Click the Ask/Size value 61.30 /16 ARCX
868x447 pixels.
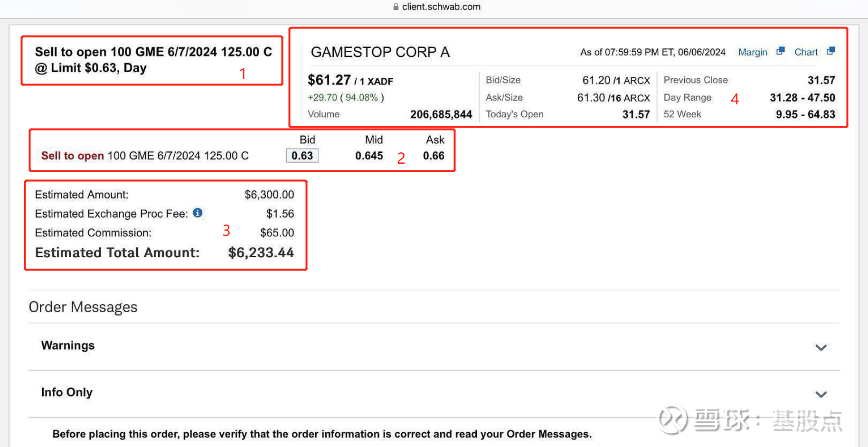(613, 98)
